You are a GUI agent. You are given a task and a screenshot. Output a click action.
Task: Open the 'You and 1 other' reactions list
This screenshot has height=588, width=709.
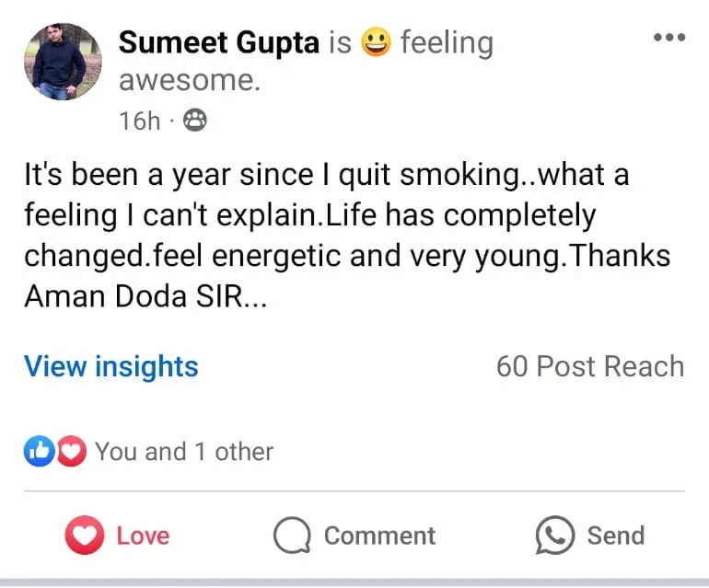(184, 452)
